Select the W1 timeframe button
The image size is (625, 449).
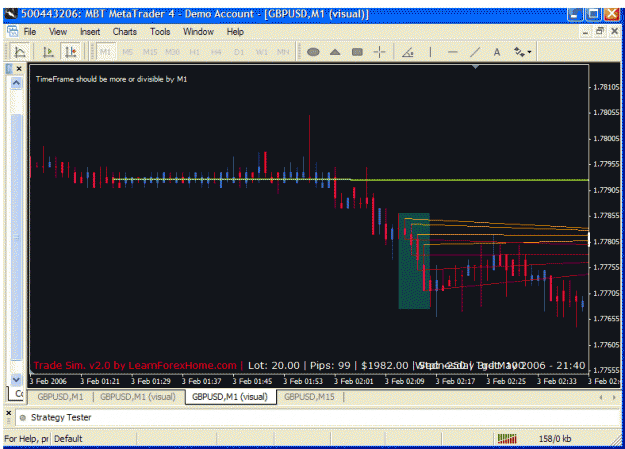tap(261, 52)
